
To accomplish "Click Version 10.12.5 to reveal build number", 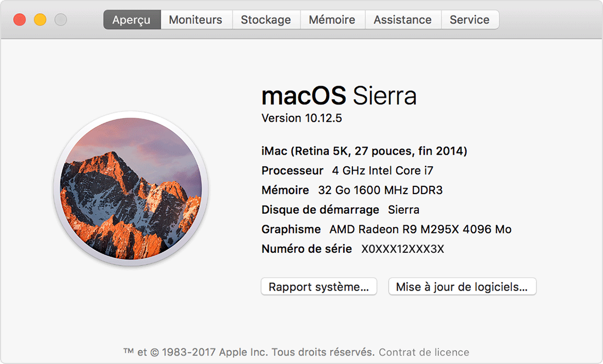I will (x=301, y=118).
